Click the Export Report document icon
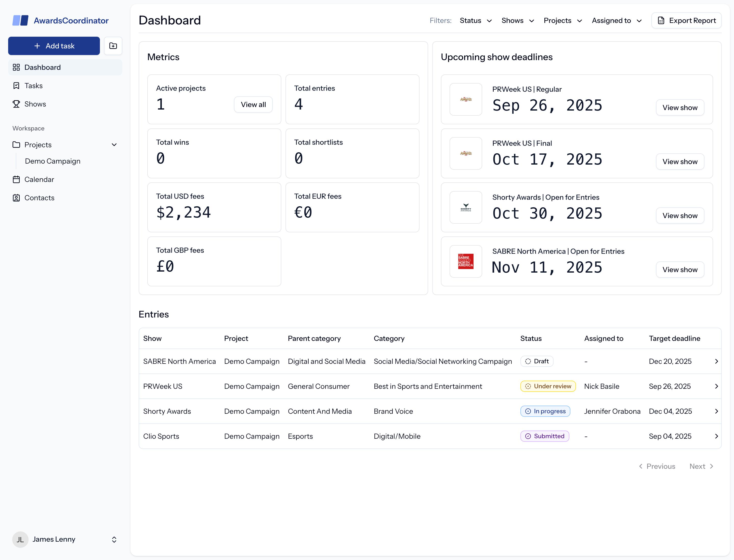The height and width of the screenshot is (560, 734). tap(661, 20)
